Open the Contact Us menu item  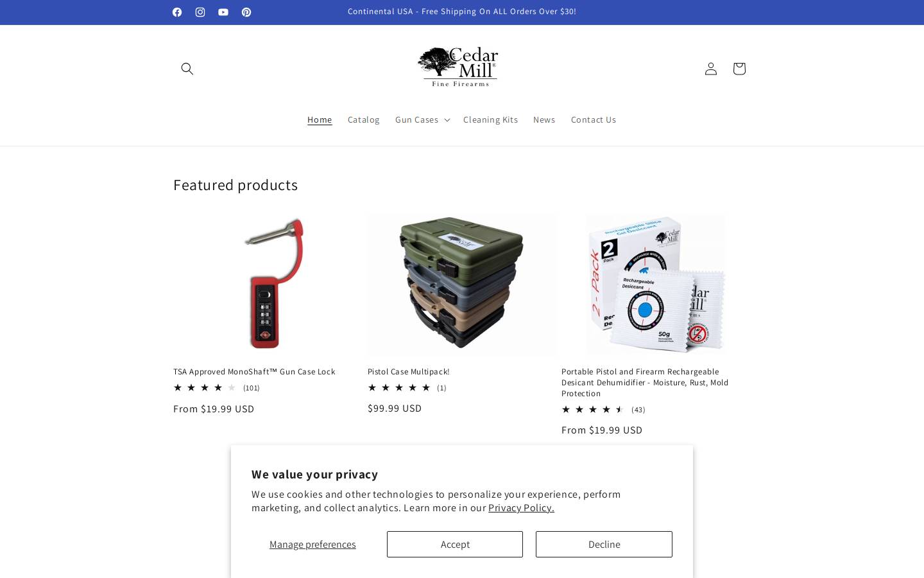pos(594,119)
